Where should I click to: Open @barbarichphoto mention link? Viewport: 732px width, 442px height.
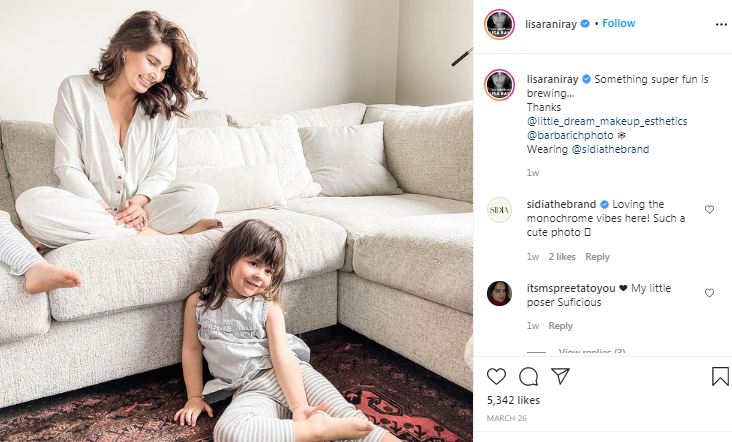click(570, 135)
